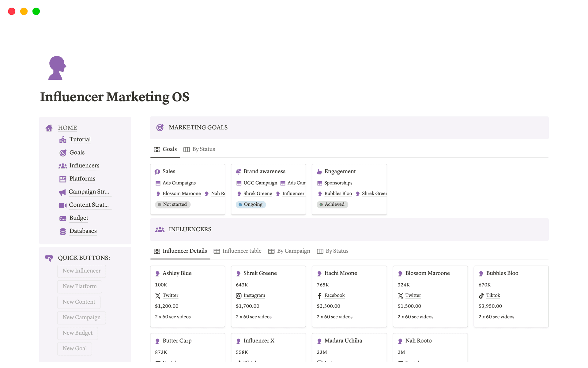
Task: Open Goals via the target icon
Action: click(63, 153)
